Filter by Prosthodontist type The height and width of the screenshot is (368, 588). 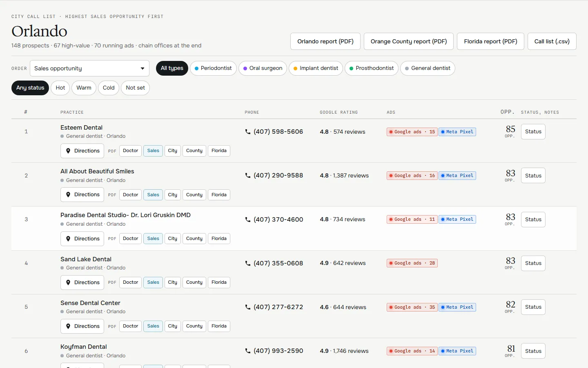tap(372, 68)
